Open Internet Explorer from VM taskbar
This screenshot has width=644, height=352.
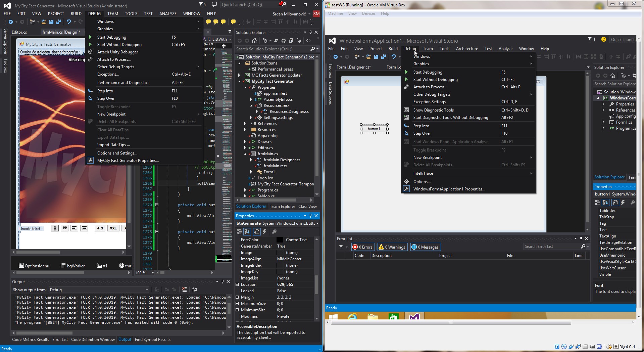[x=352, y=316]
